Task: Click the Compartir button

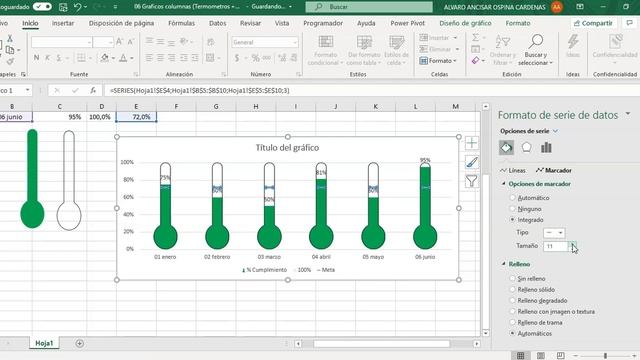Action: click(593, 23)
